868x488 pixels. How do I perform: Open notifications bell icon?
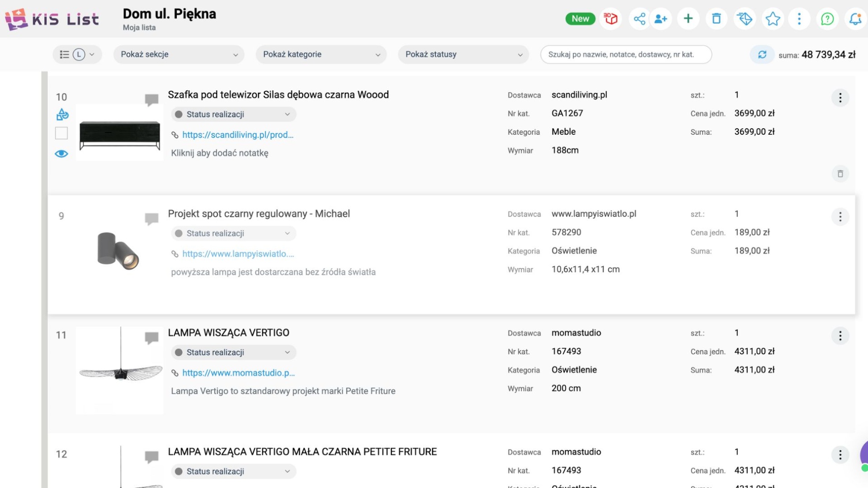(855, 19)
